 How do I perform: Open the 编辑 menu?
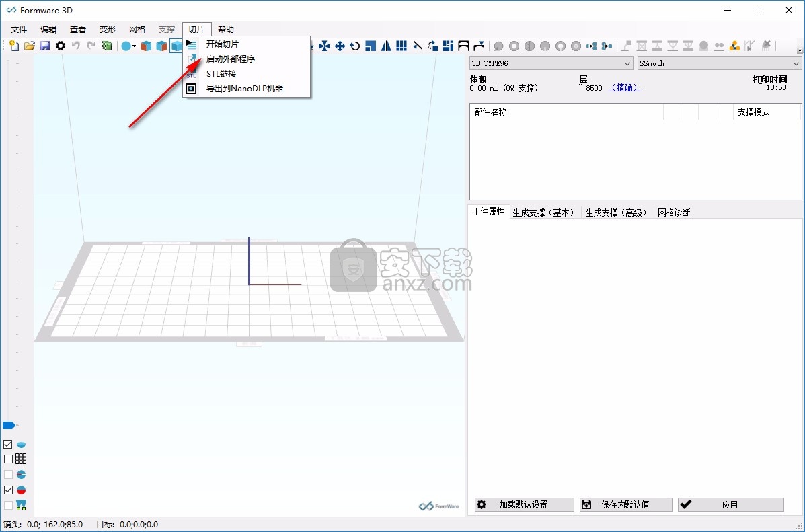[49, 30]
